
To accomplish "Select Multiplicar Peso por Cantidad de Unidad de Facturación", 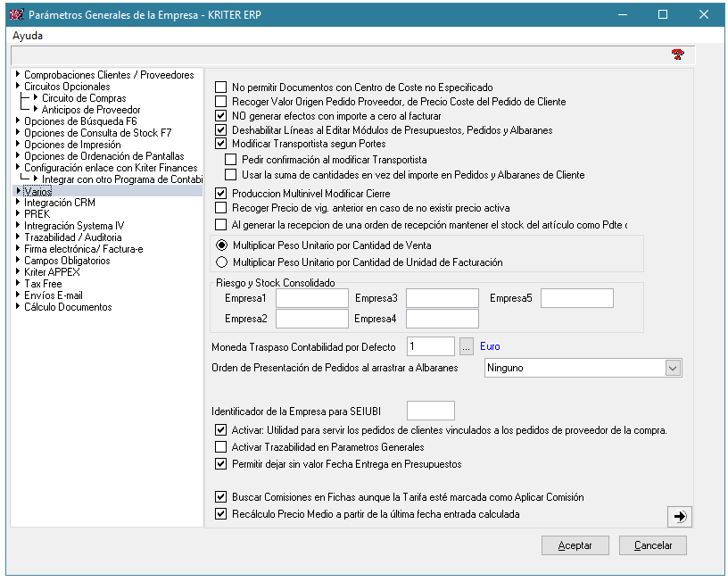I will click(222, 262).
